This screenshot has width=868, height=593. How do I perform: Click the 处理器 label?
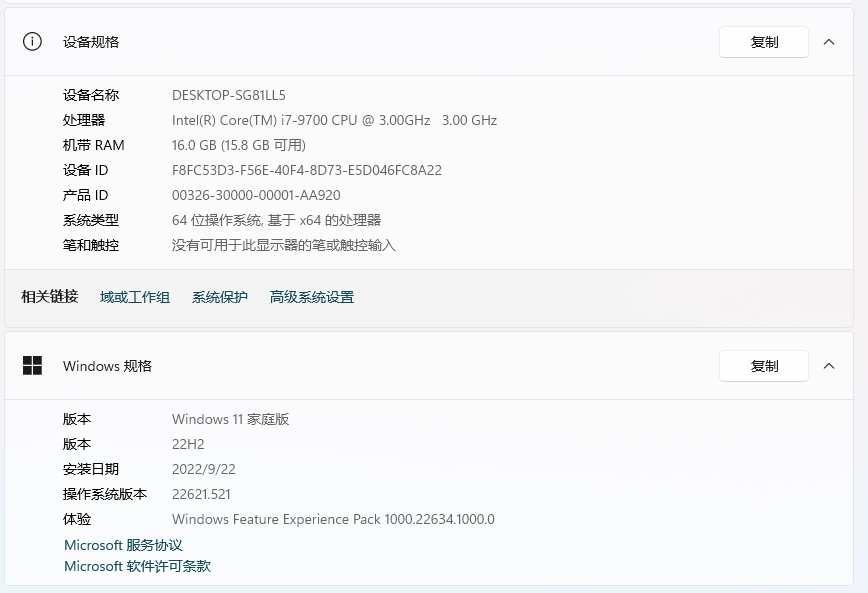(84, 120)
